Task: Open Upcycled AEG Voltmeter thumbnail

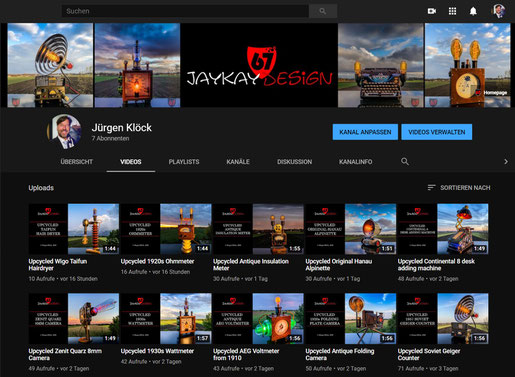Action: 258,319
